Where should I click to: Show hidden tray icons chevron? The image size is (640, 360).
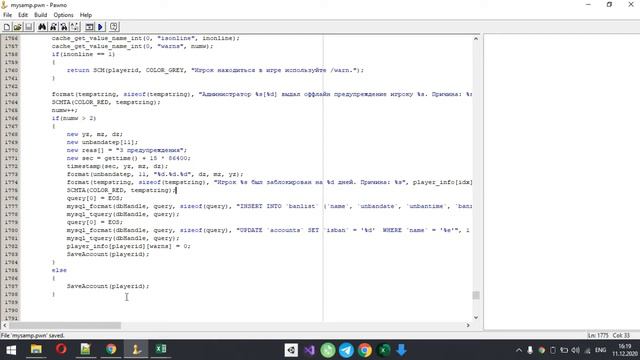coord(519,350)
